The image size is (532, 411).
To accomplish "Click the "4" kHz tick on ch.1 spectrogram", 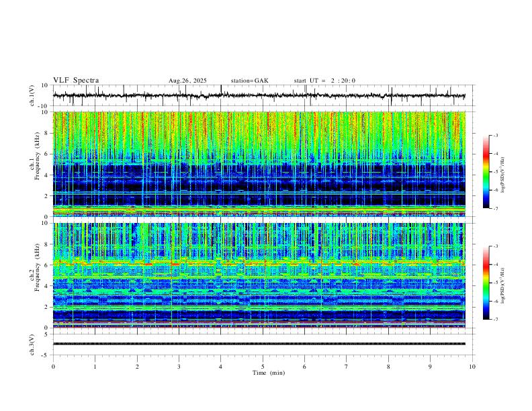I will click(47, 175).
